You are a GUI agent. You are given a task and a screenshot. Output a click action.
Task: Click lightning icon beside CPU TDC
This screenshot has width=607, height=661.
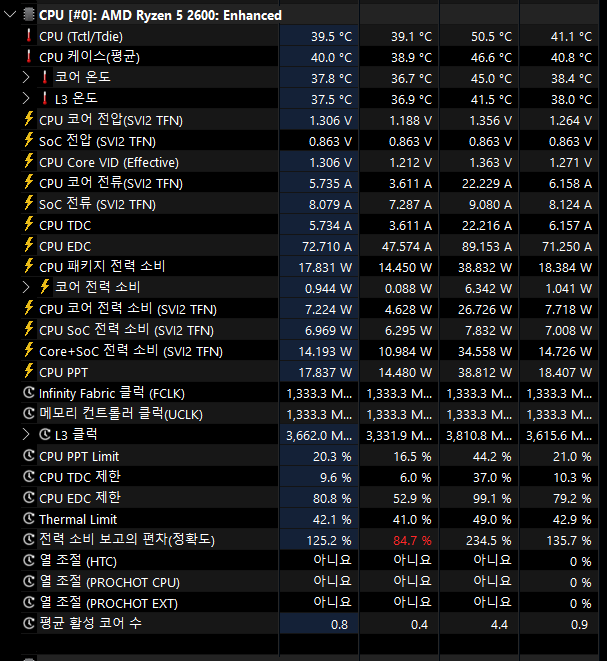29,224
